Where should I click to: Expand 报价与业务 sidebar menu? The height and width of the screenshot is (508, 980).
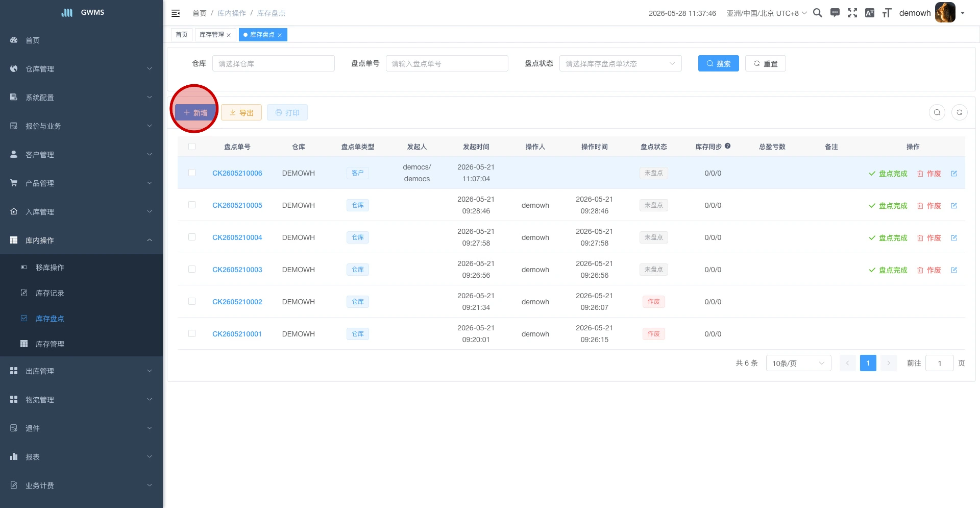[x=82, y=126]
